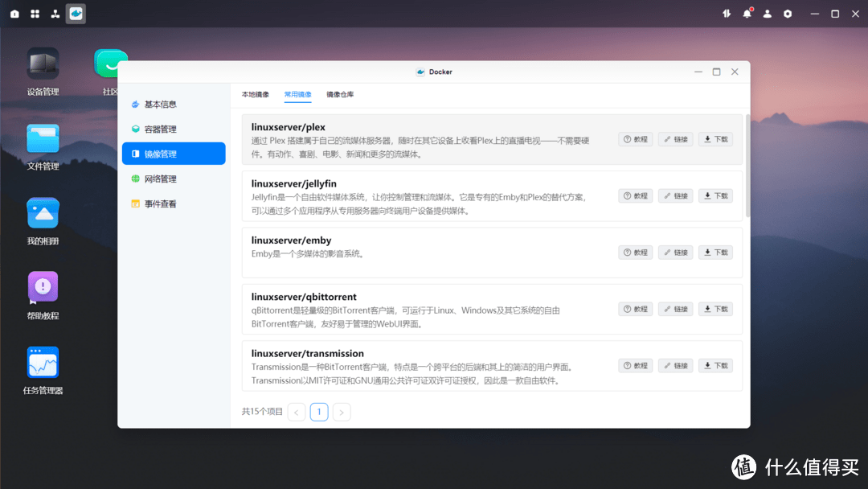868x489 pixels.
Task: Close the Docker window
Action: tap(735, 72)
